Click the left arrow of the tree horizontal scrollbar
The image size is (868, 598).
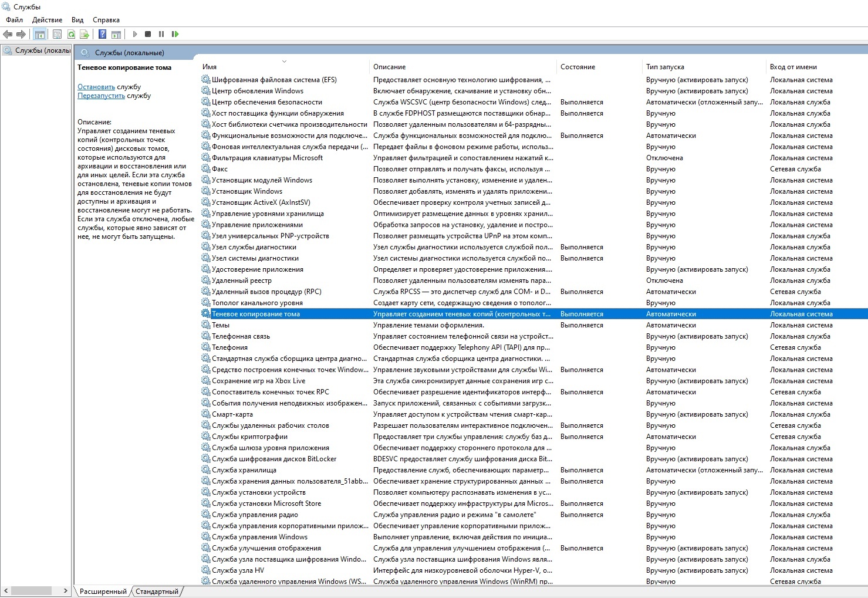click(x=6, y=591)
